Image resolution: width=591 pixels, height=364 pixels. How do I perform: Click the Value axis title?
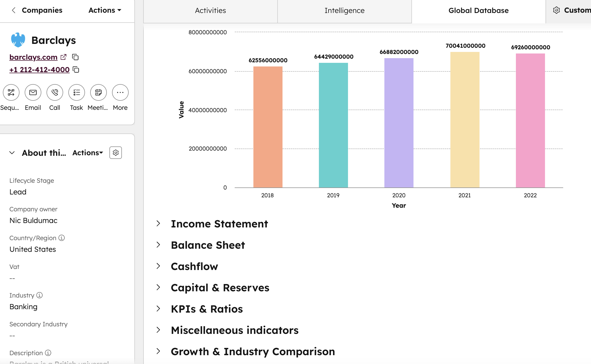pos(181,110)
